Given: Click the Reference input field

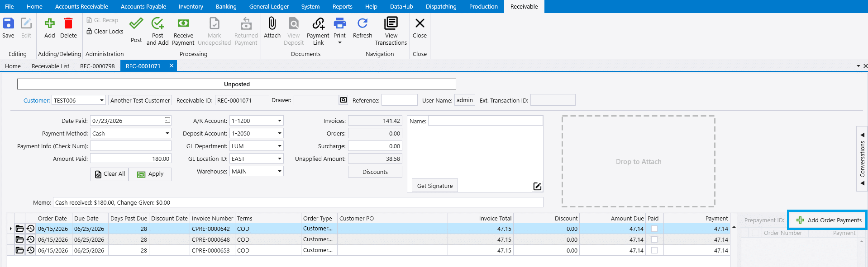Looking at the screenshot, I should pos(399,100).
